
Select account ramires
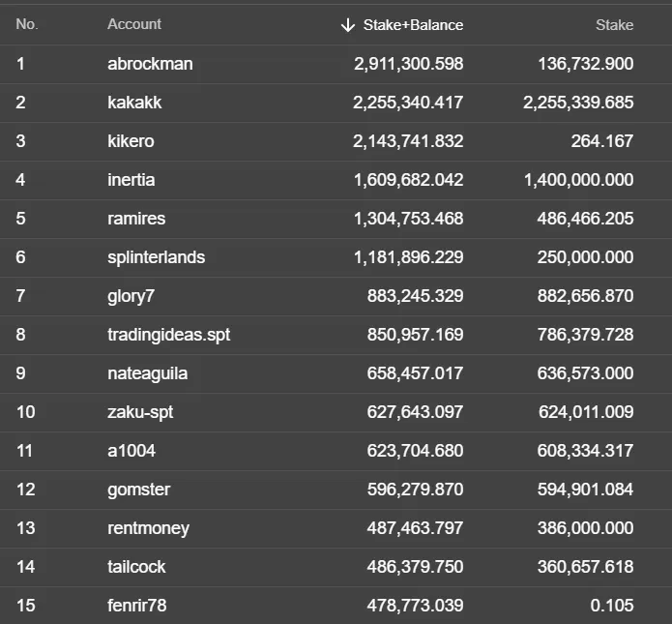[136, 219]
